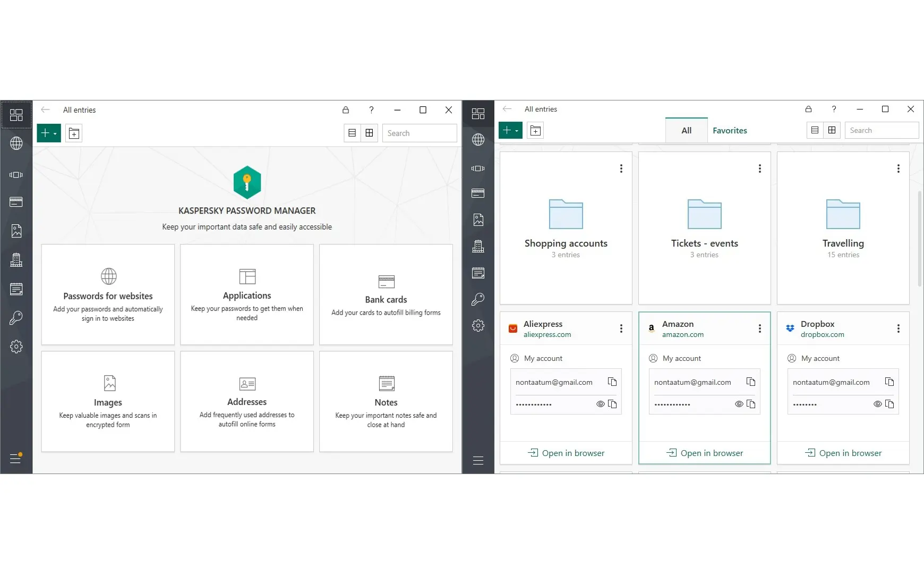Click the right window vertical scrollbar
Viewport: 924px width, 574px height.
tap(919, 239)
